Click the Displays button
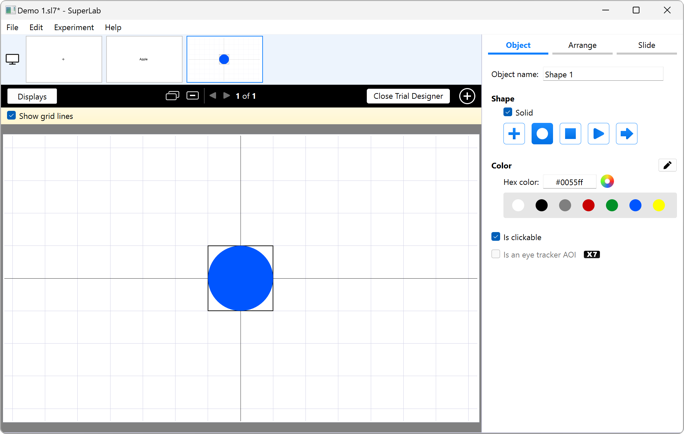Viewport: 684px width, 434px height. coord(32,96)
